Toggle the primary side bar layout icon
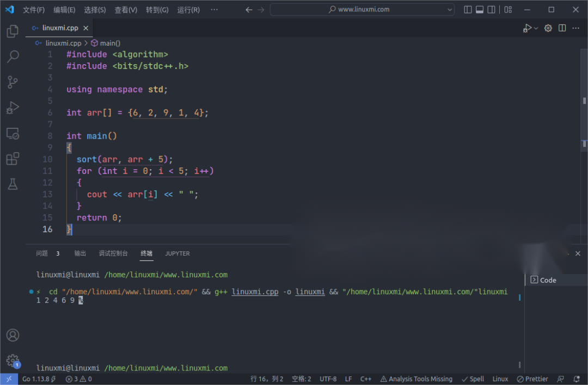This screenshot has width=588, height=385. pos(468,10)
